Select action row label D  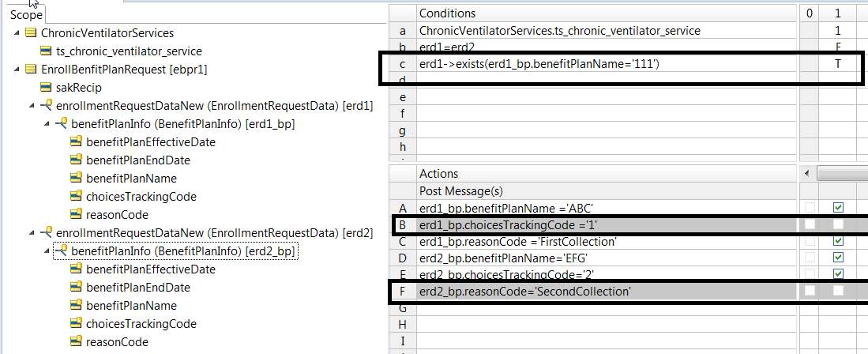coord(403,258)
